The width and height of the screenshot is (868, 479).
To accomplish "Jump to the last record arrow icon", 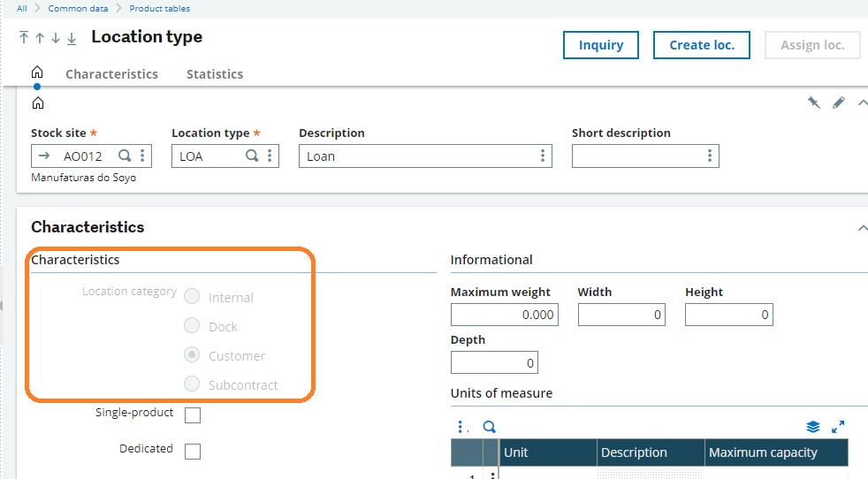I will click(x=72, y=38).
